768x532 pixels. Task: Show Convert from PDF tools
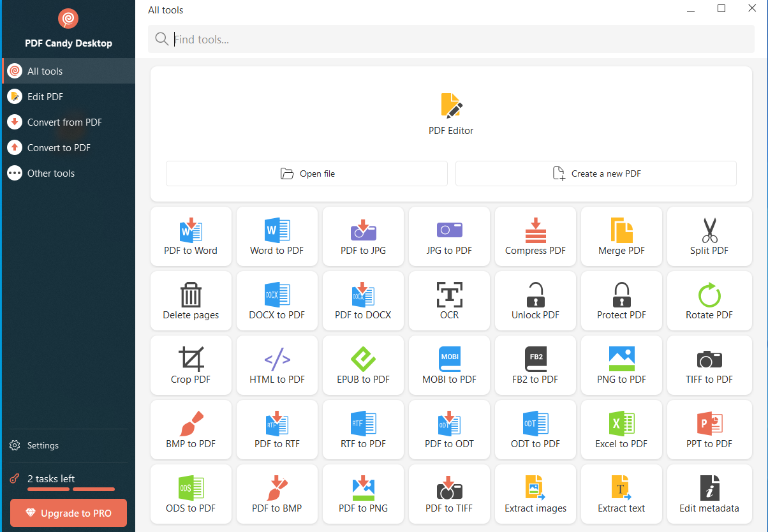[x=69, y=122]
